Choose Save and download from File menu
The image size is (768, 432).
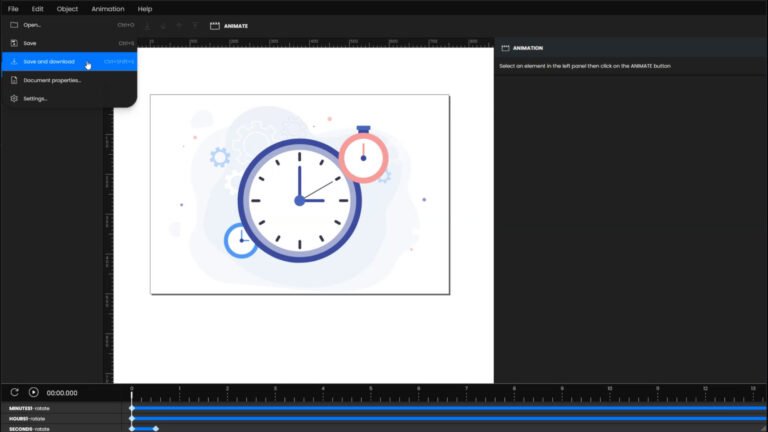[50, 62]
